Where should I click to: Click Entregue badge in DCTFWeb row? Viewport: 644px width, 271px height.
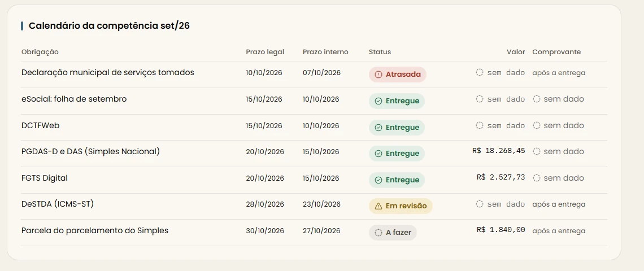[x=397, y=127]
